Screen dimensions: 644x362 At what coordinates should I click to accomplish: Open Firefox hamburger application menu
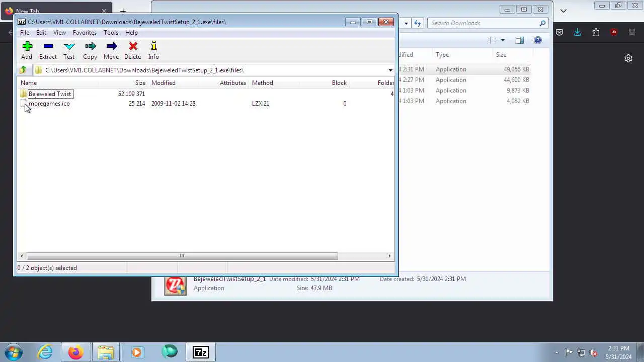(x=632, y=32)
